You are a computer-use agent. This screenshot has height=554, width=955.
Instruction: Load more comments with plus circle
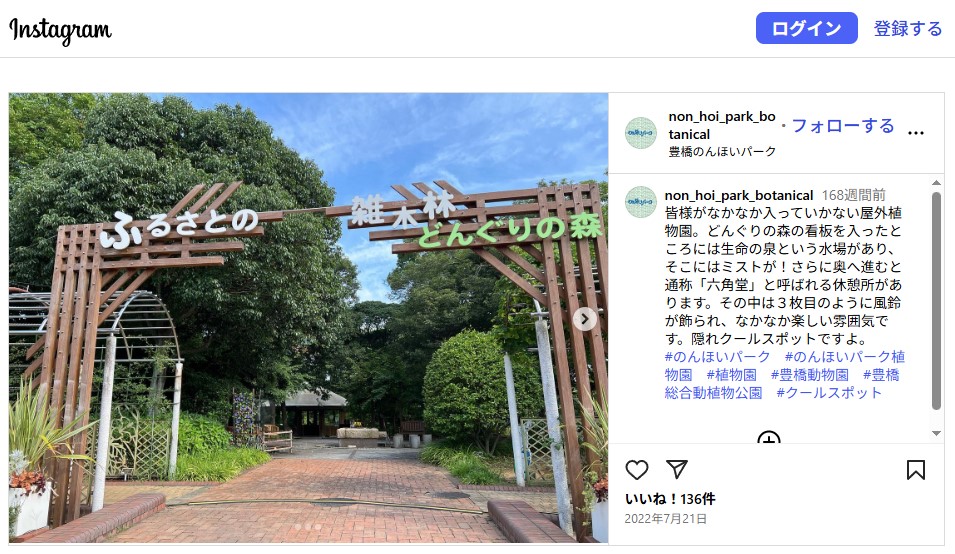[x=769, y=438]
